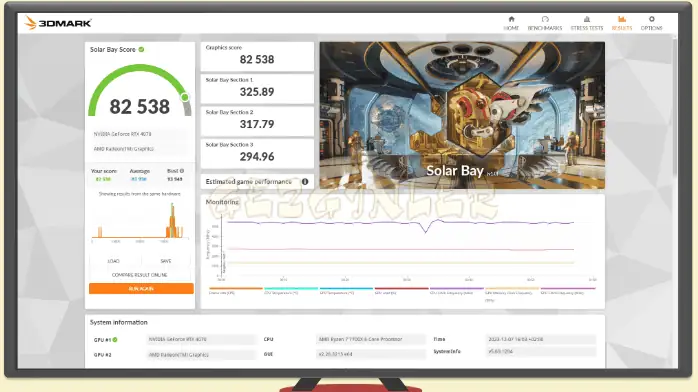Click the info icon beside Best score

point(182,171)
